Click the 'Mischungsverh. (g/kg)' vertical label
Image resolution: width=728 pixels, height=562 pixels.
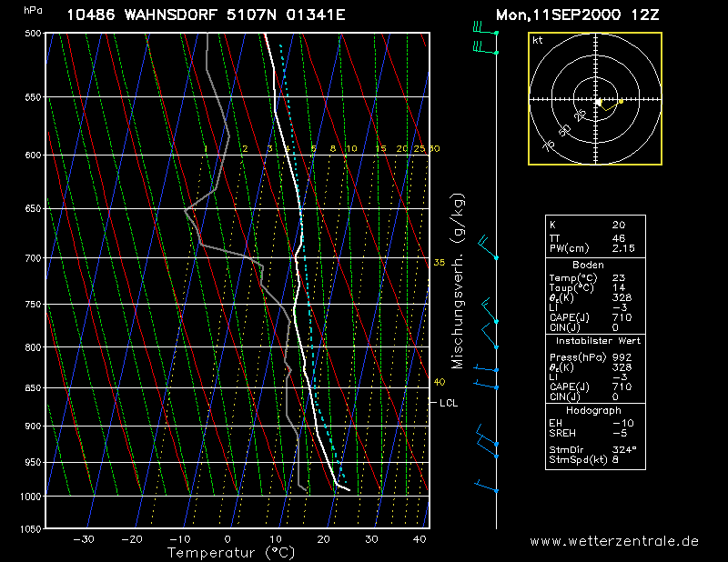(x=458, y=281)
